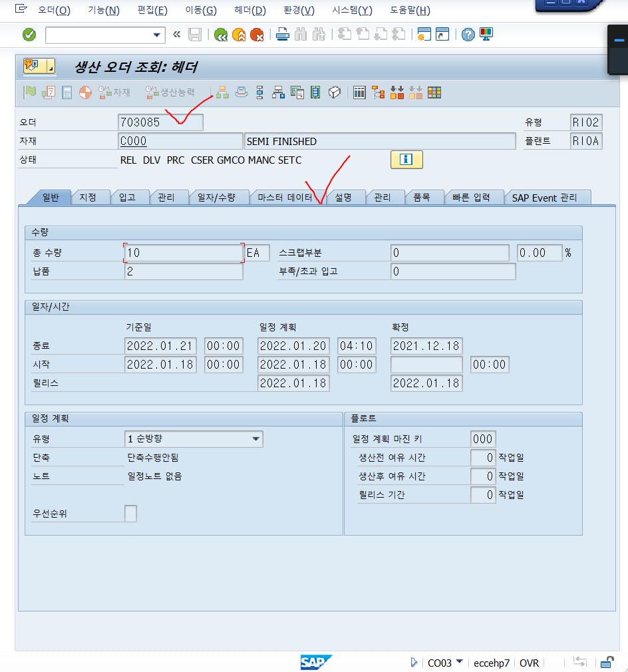The image size is (628, 672).
Task: Expand Services for Object small arrow
Action: click(x=51, y=66)
